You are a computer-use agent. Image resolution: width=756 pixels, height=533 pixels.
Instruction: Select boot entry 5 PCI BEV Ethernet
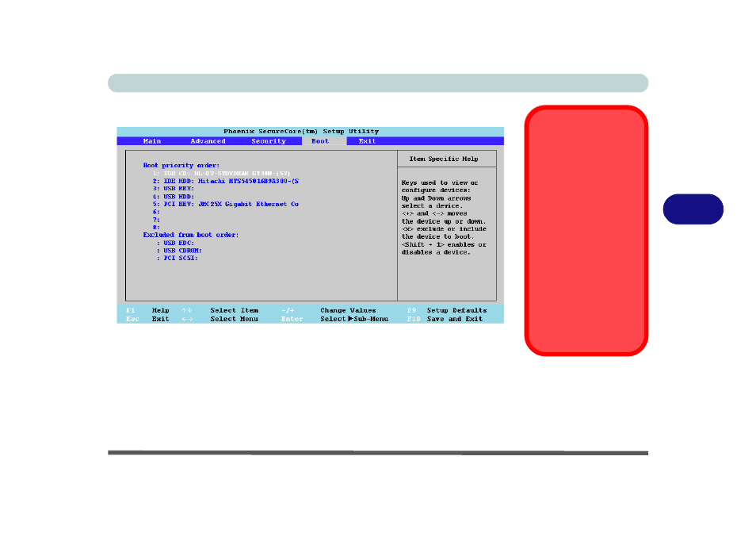click(226, 205)
